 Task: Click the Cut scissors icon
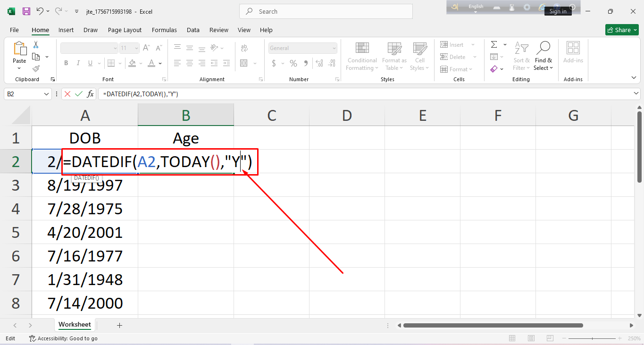[36, 45]
